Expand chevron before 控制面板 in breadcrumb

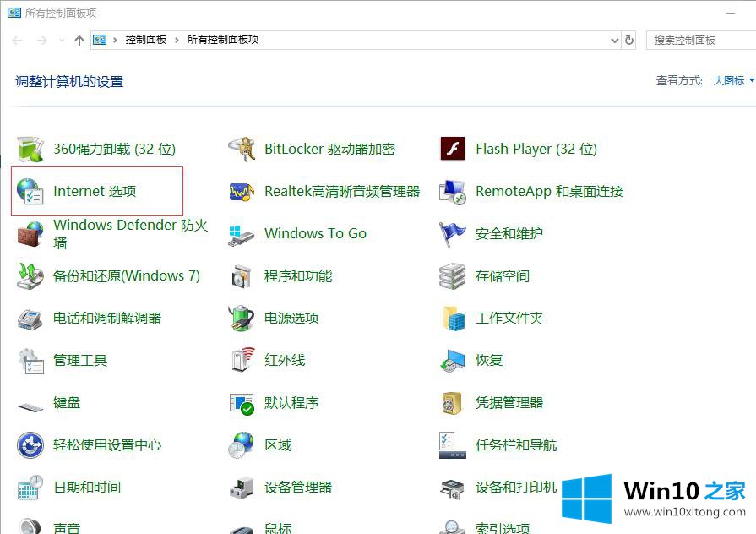[x=115, y=40]
